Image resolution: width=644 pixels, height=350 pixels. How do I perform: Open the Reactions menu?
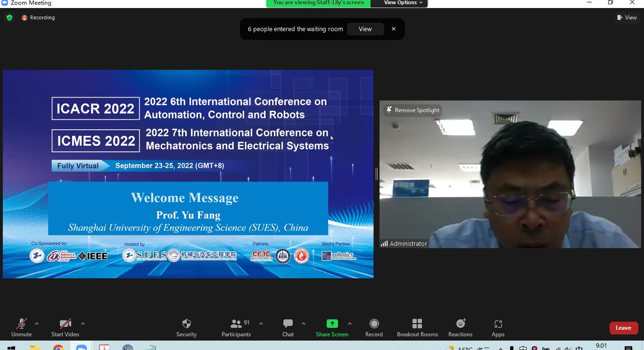coord(460,327)
